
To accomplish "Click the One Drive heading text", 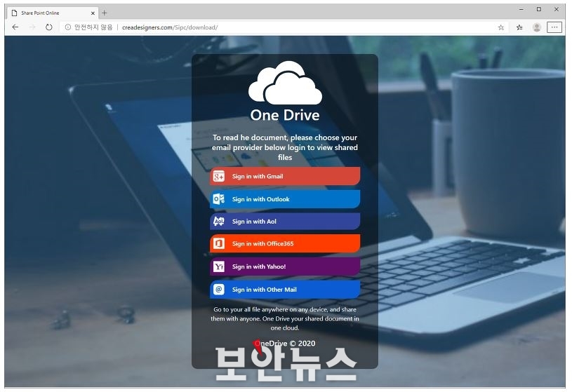I will (x=285, y=115).
